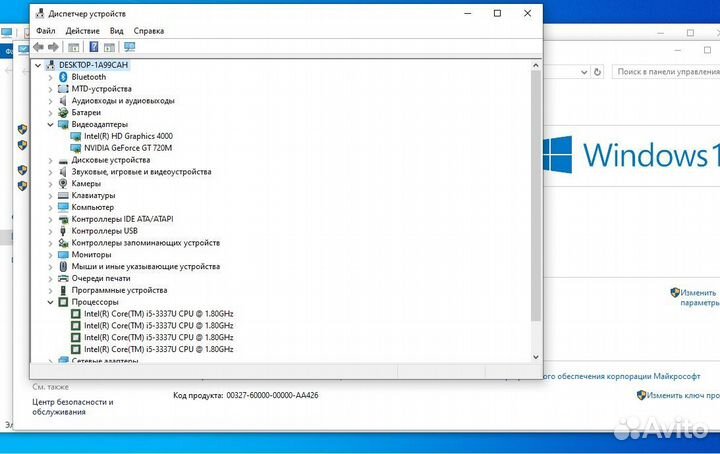The image size is (720, 454).
Task: Open the Справка menu
Action: coord(149,31)
